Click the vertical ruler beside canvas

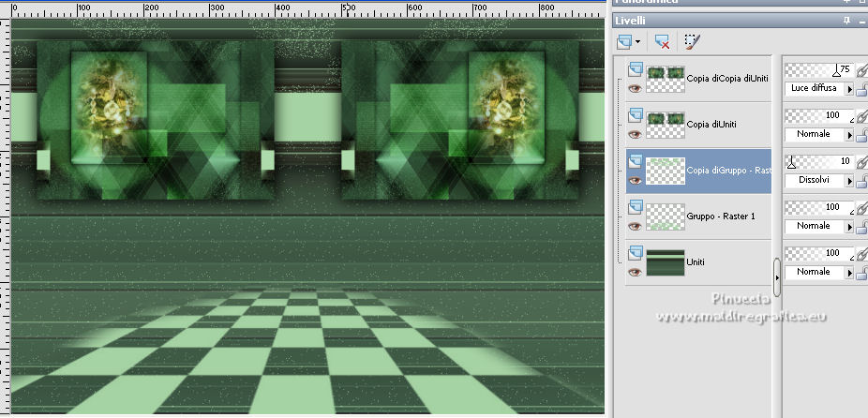5,216
